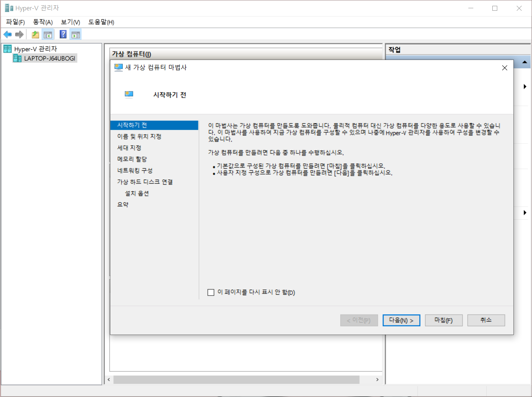The height and width of the screenshot is (397, 532).
Task: Click horizontal scrollbar right arrow
Action: (377, 380)
